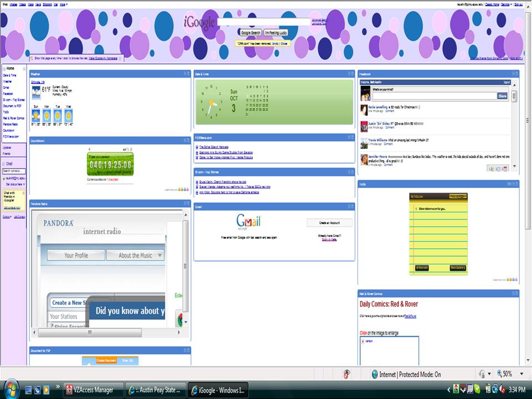Click the Red & Rover link in comics gadget

410,316
